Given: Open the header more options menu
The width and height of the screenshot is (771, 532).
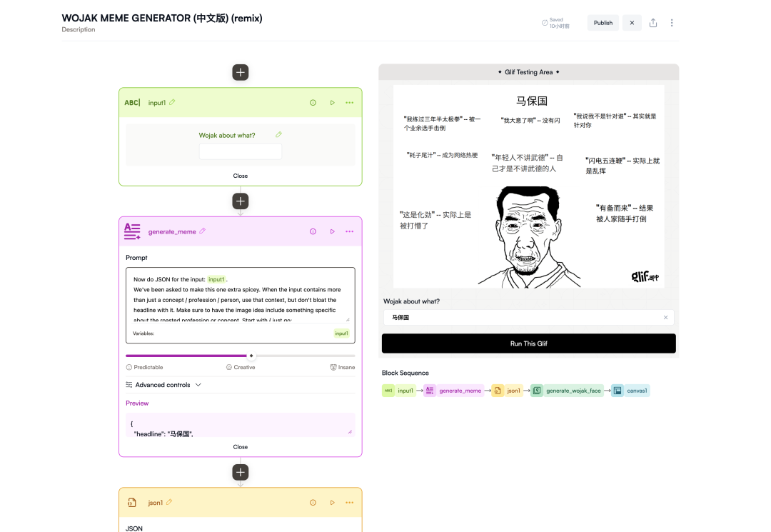Looking at the screenshot, I should coord(672,23).
